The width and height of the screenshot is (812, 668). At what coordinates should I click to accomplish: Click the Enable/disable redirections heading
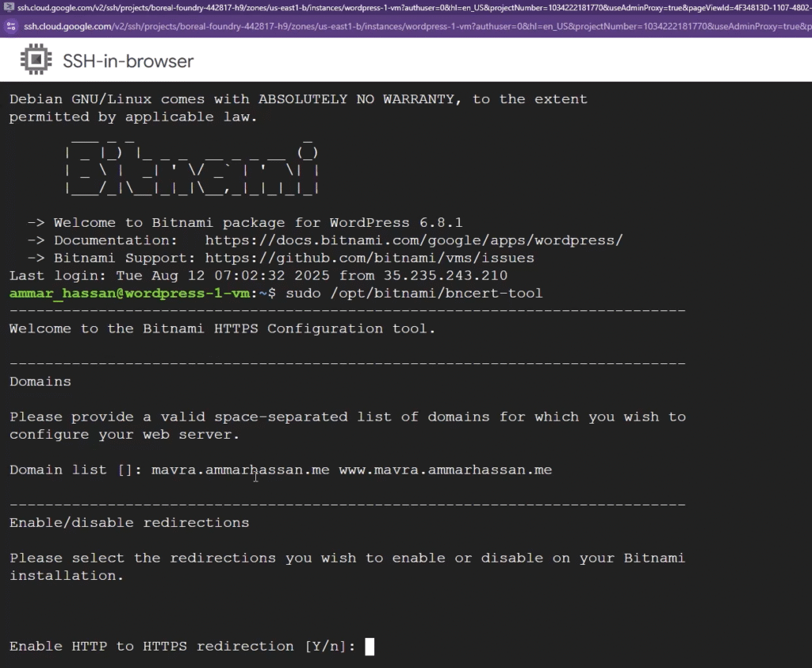[x=129, y=523]
